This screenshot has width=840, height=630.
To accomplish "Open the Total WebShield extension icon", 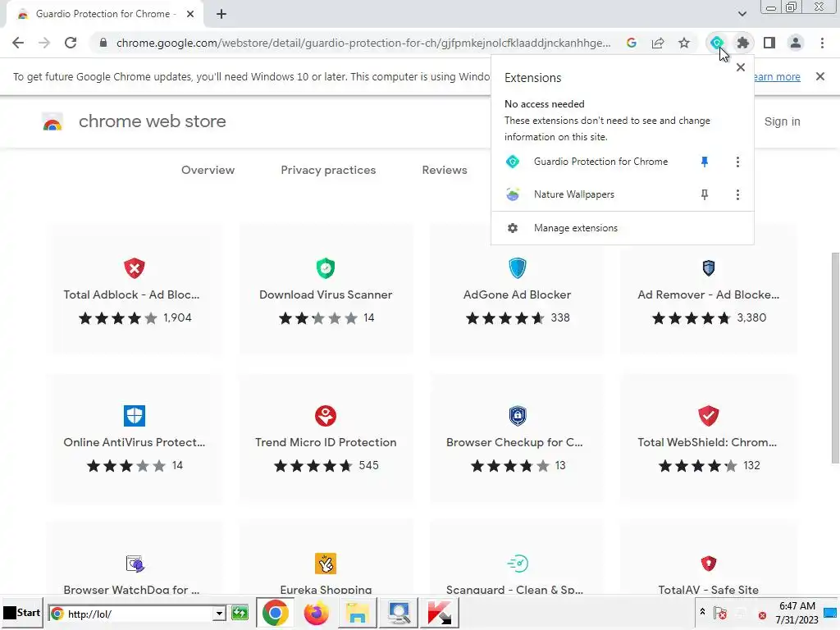I will click(x=708, y=416).
